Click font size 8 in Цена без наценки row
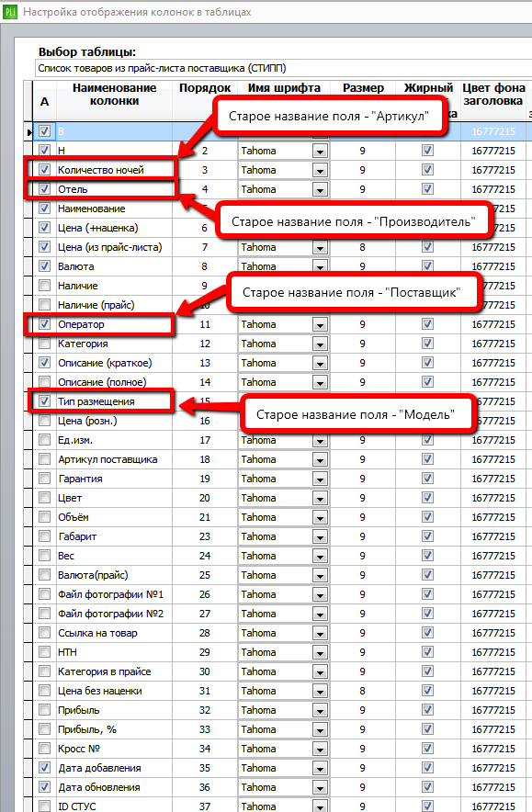Viewport: 532px width, 812px height. [363, 691]
